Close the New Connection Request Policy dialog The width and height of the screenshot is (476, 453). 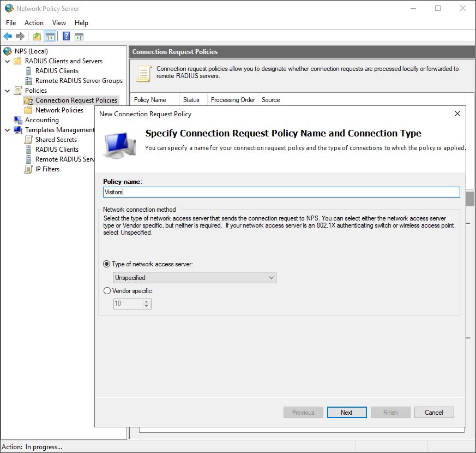click(457, 114)
